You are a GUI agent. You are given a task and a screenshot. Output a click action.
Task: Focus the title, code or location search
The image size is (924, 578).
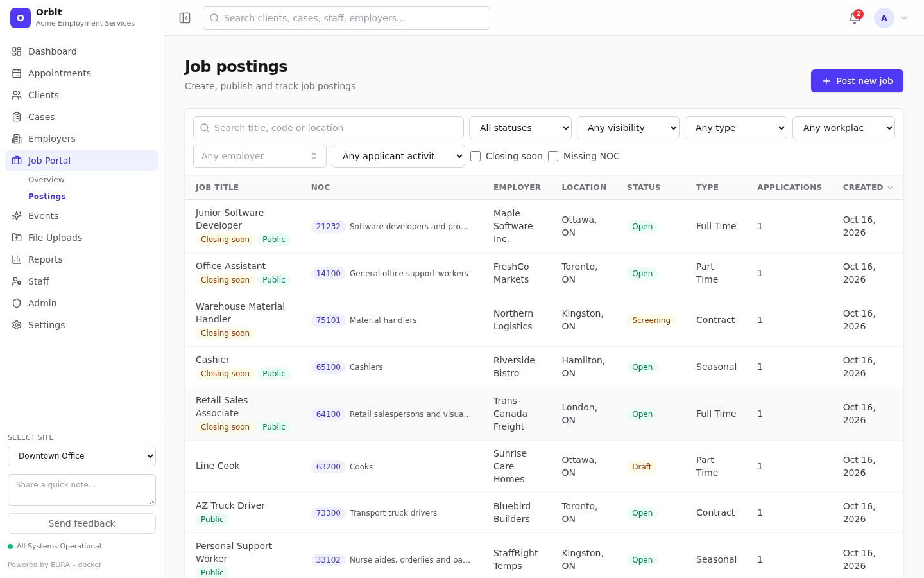(329, 128)
